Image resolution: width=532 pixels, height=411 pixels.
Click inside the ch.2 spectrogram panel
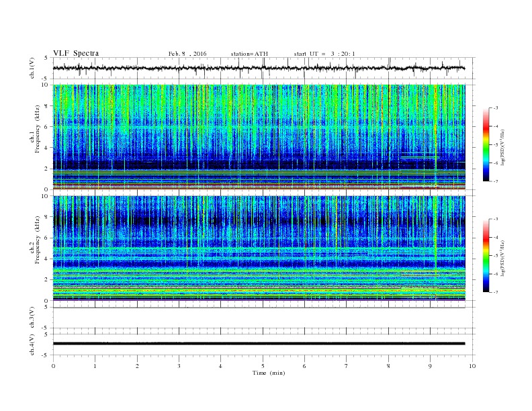point(259,248)
